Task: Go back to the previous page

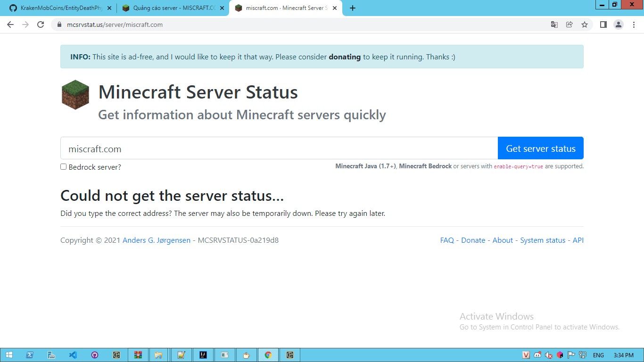Action: point(10,25)
